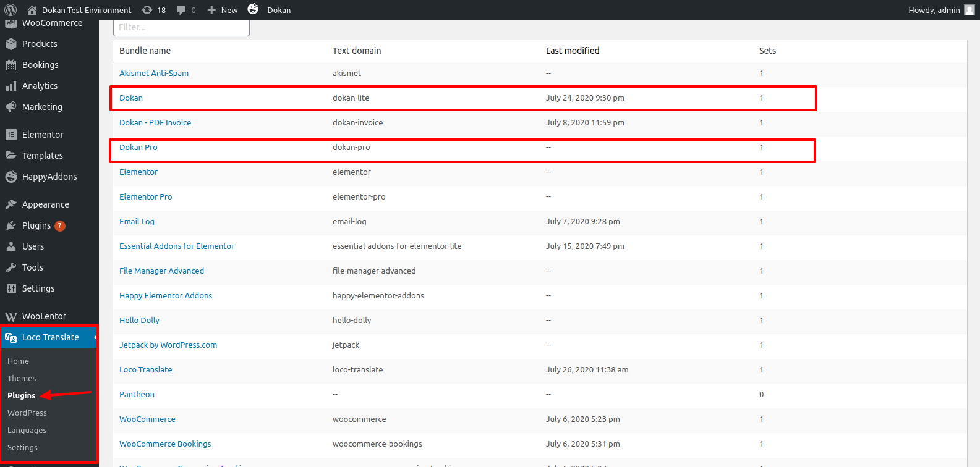Open Products menu item
The image size is (980, 467).
[x=40, y=44]
